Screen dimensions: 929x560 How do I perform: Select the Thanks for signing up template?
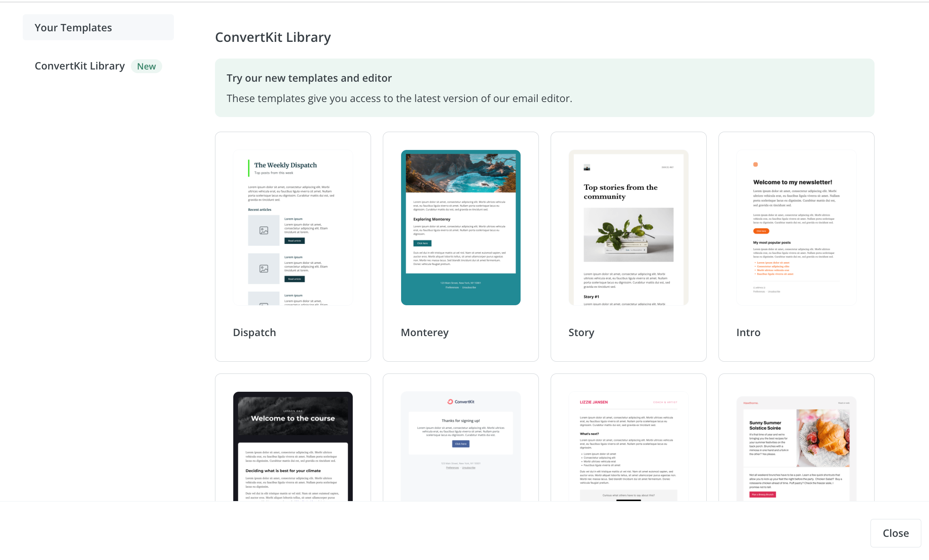(x=460, y=446)
